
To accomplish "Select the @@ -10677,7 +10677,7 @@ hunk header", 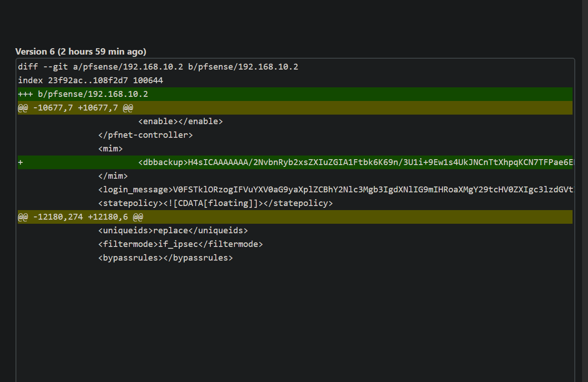I will [75, 108].
